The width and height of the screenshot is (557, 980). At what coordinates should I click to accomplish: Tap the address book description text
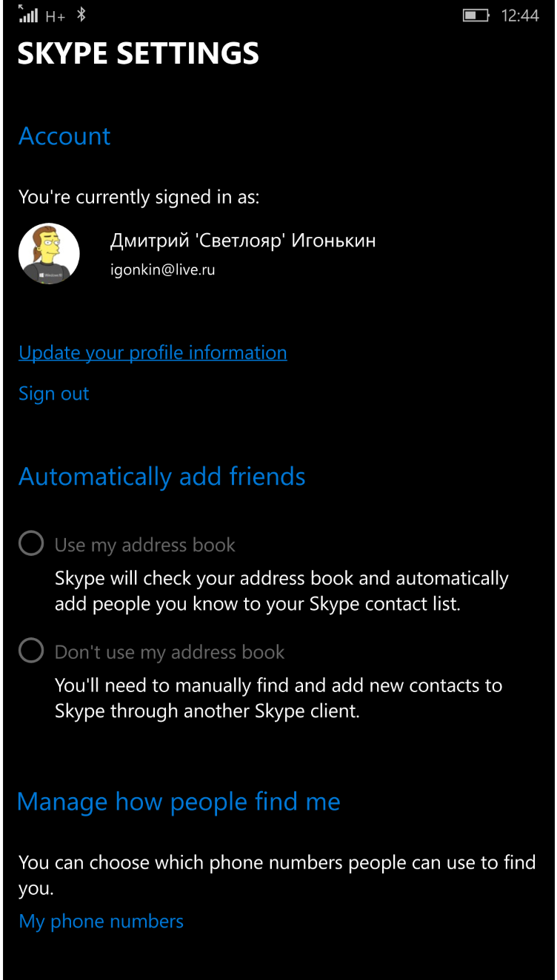[281, 591]
